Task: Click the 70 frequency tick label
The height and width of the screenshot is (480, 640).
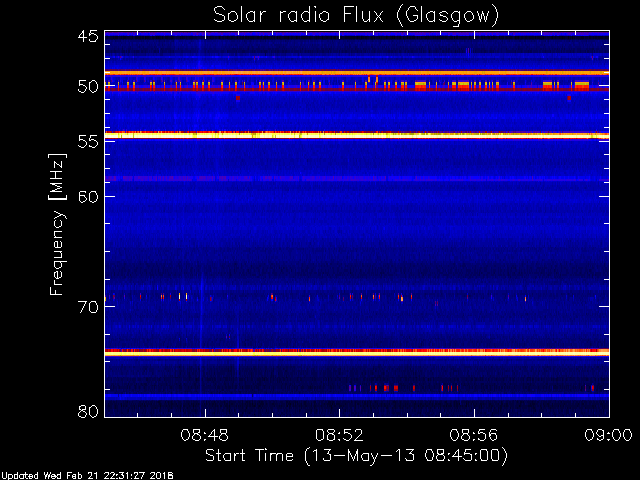Action: pyautogui.click(x=88, y=307)
